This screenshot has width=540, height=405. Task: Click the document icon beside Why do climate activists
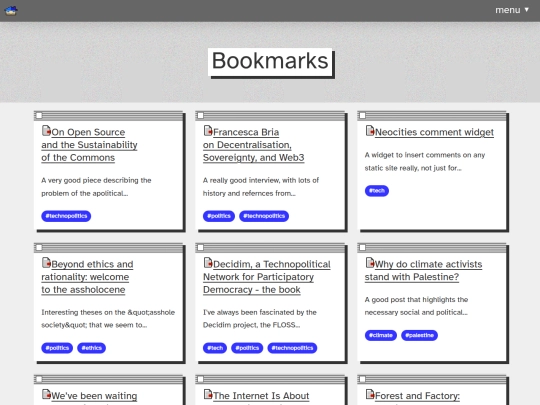[x=370, y=263]
